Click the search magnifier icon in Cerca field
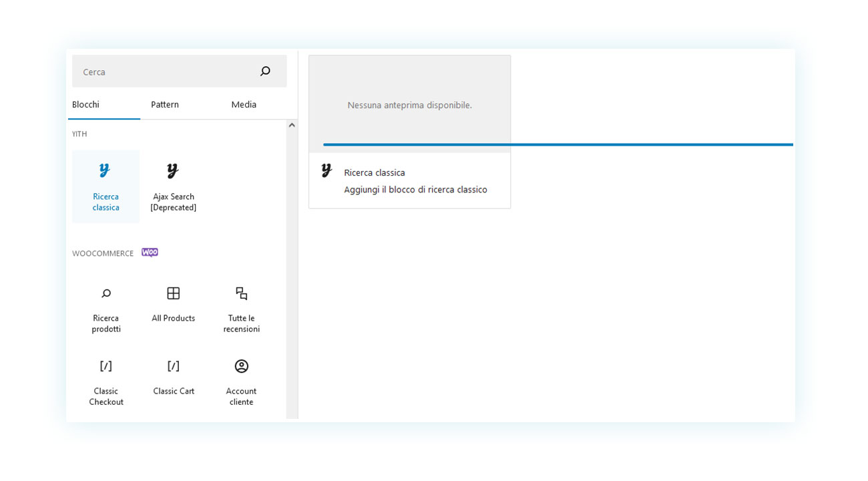Screen dimensions: 868x481 (x=265, y=71)
